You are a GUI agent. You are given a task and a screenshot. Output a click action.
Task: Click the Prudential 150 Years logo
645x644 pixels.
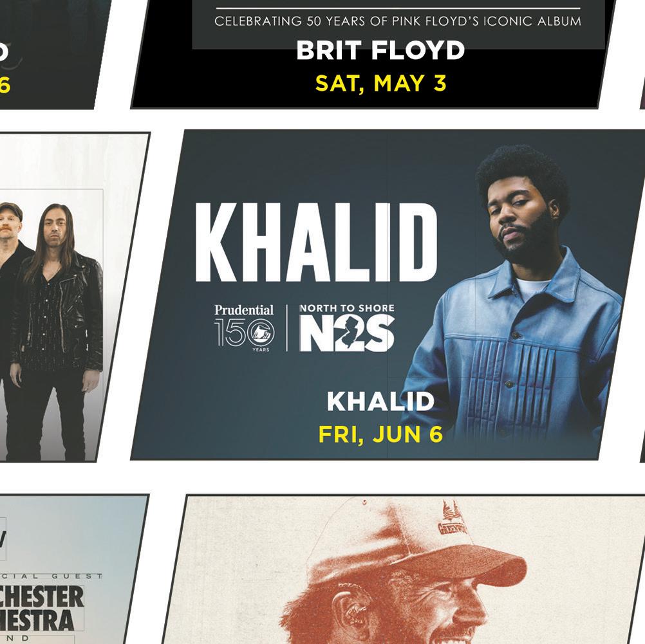(x=244, y=327)
